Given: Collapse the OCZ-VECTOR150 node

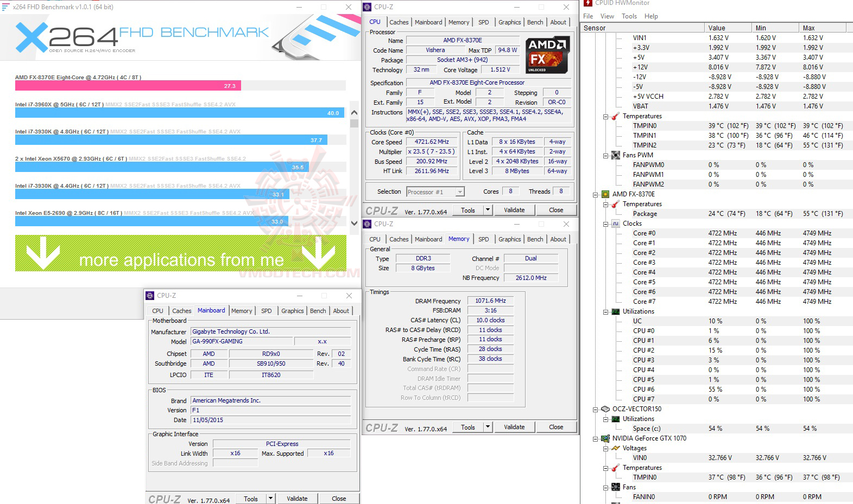Looking at the screenshot, I should tap(595, 410).
